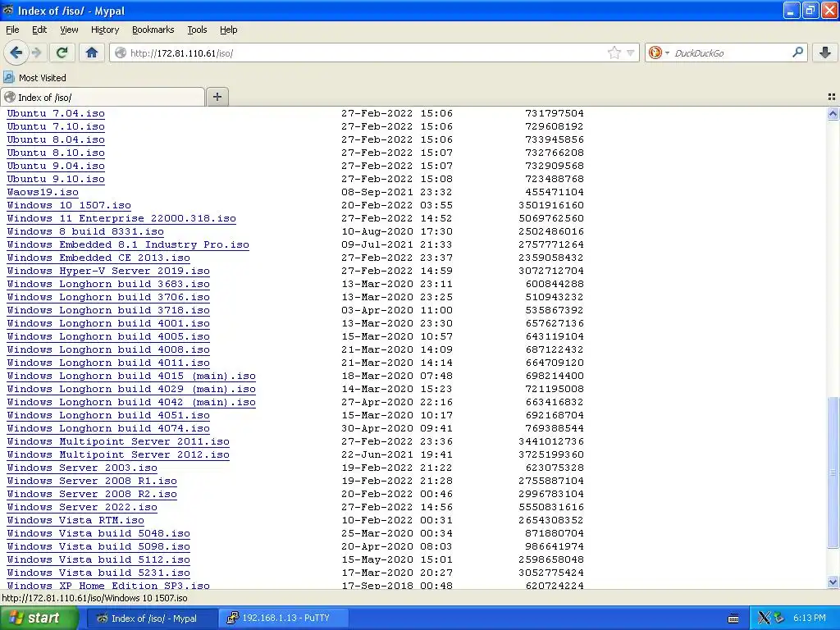This screenshot has width=840, height=630.
Task: Open the Bookmarks menu
Action: [x=153, y=30]
